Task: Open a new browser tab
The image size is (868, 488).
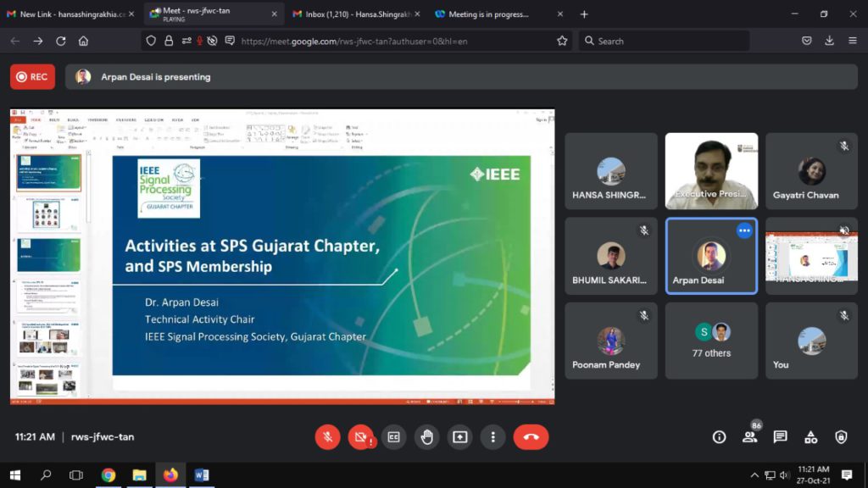Action: tap(584, 14)
